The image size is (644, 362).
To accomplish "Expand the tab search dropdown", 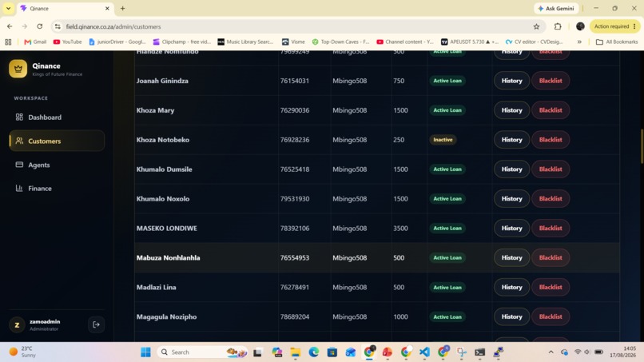I will click(8, 8).
